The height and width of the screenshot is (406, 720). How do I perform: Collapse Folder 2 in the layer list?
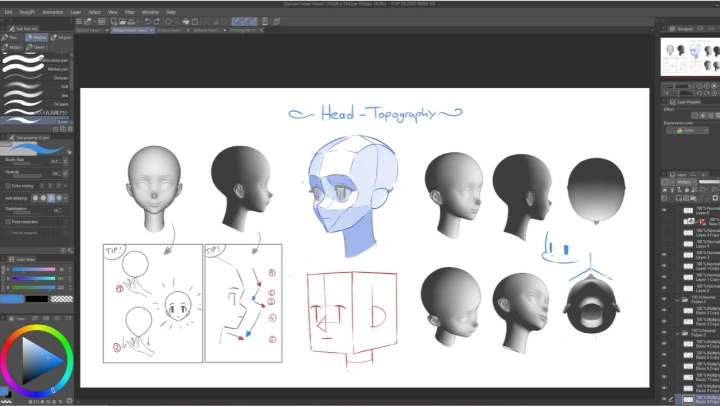(x=677, y=299)
